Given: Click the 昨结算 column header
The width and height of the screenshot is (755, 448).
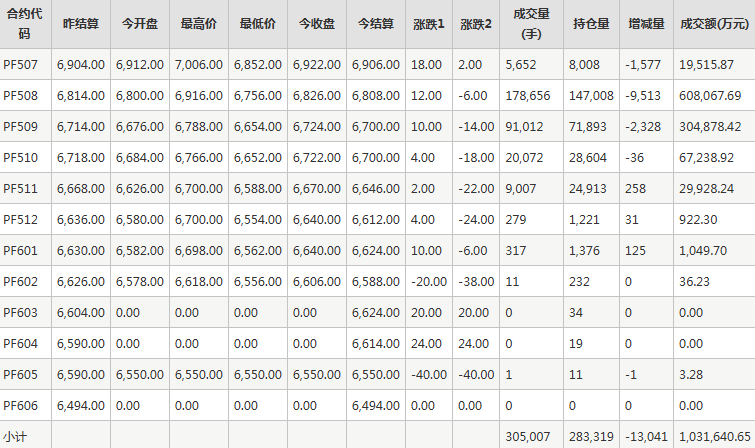Looking at the screenshot, I should click(81, 24).
